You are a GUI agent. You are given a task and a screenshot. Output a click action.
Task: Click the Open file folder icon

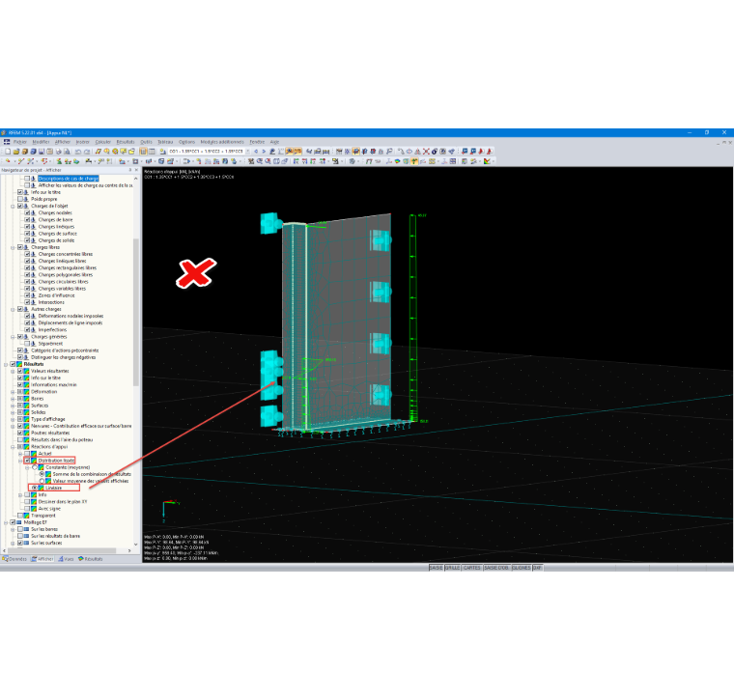[15, 152]
